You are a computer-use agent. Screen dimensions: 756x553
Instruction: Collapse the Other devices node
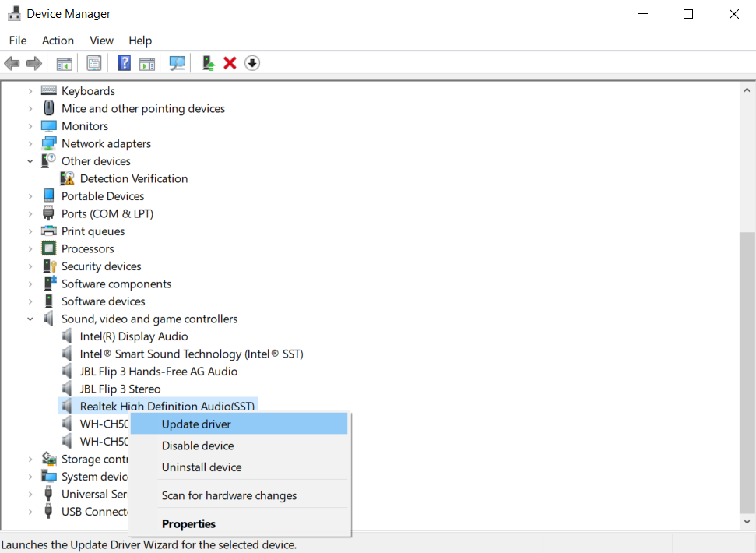[30, 161]
